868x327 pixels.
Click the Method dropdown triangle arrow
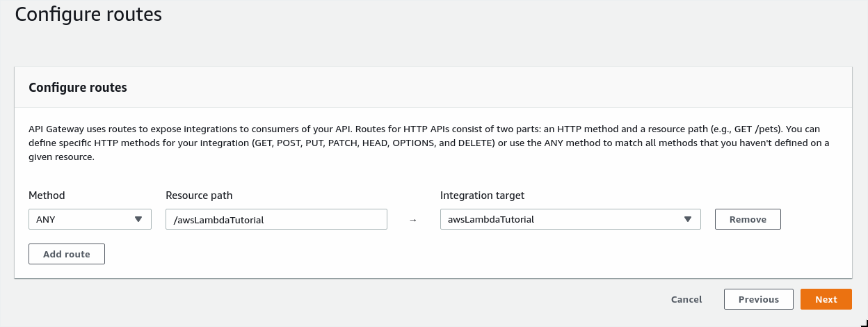138,219
